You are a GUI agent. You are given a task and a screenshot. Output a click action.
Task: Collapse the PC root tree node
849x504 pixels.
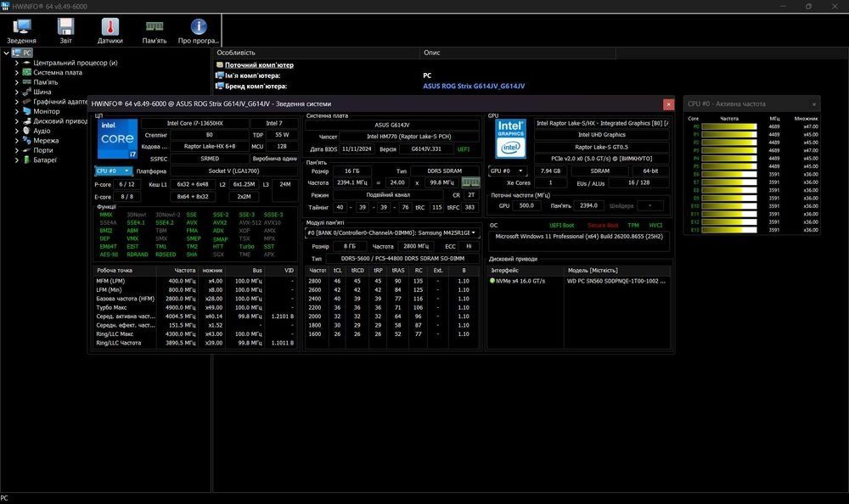[x=6, y=53]
